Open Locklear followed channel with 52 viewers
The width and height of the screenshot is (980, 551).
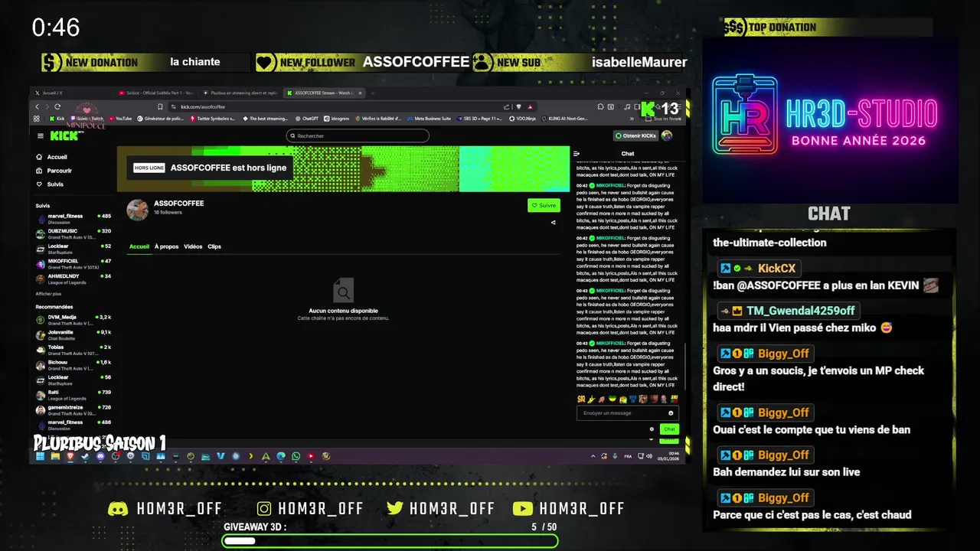tap(73, 249)
